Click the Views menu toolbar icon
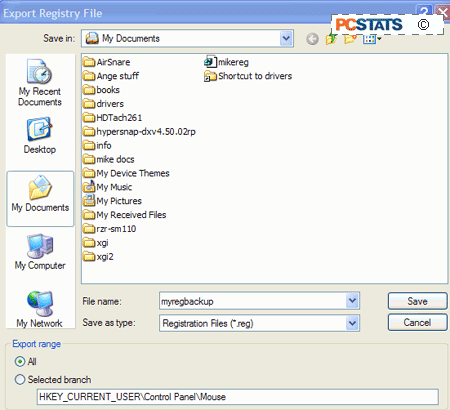Viewport: 450px width, 410px height. 372,39
